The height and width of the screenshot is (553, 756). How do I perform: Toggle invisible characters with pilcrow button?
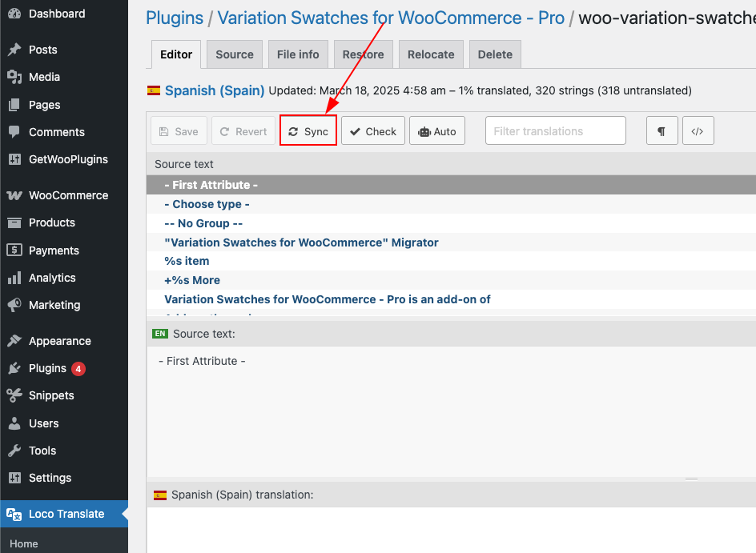point(662,130)
